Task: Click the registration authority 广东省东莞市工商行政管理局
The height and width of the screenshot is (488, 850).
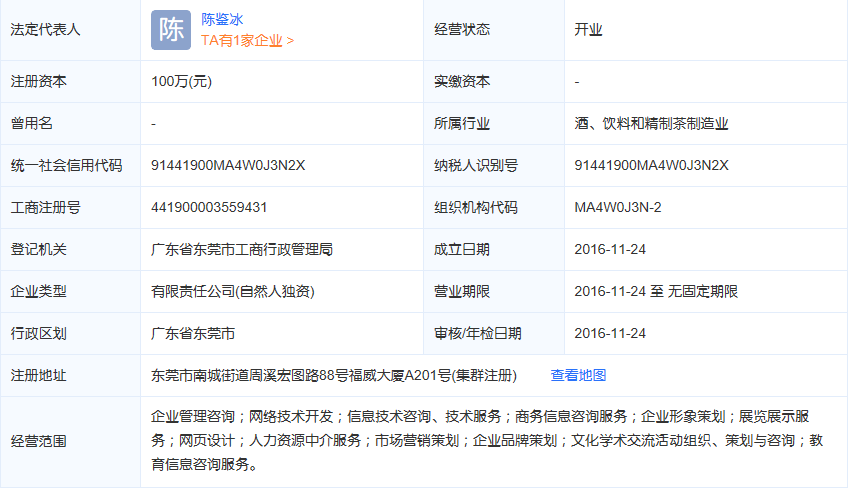Action: (x=241, y=249)
